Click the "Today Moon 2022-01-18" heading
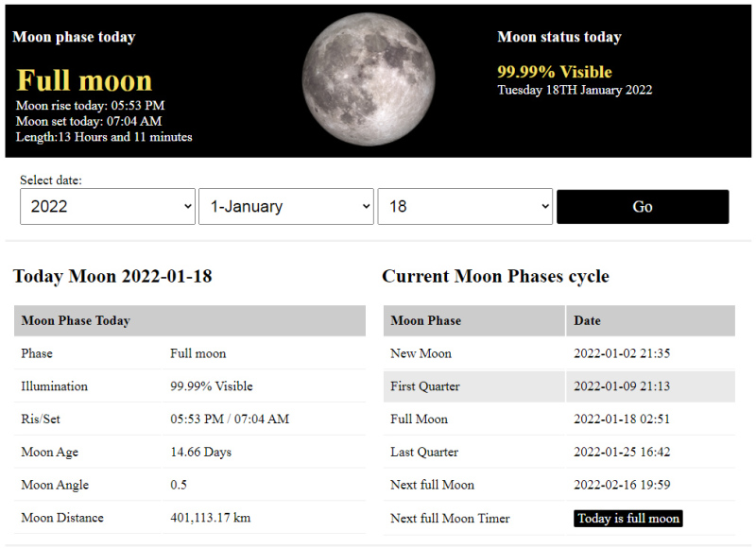756x548 pixels. tap(112, 277)
